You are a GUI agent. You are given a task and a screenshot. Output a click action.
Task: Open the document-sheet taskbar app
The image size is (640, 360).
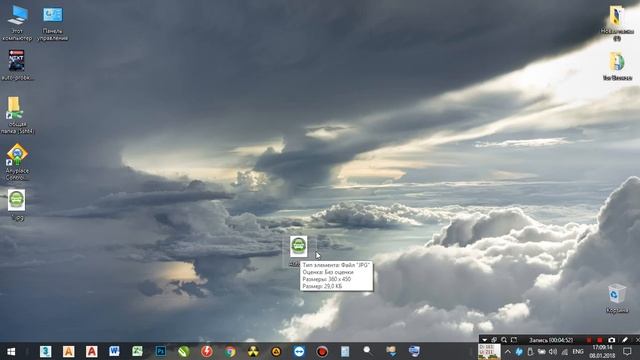coord(345,351)
